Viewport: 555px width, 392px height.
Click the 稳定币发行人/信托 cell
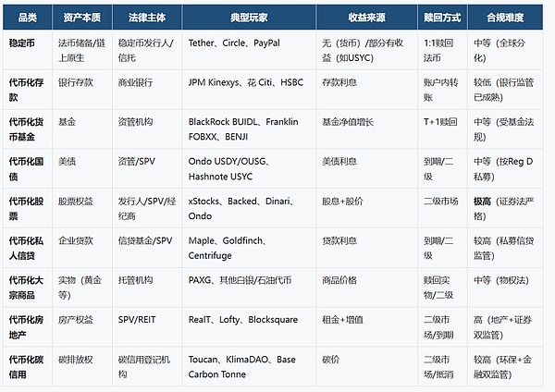click(x=146, y=50)
